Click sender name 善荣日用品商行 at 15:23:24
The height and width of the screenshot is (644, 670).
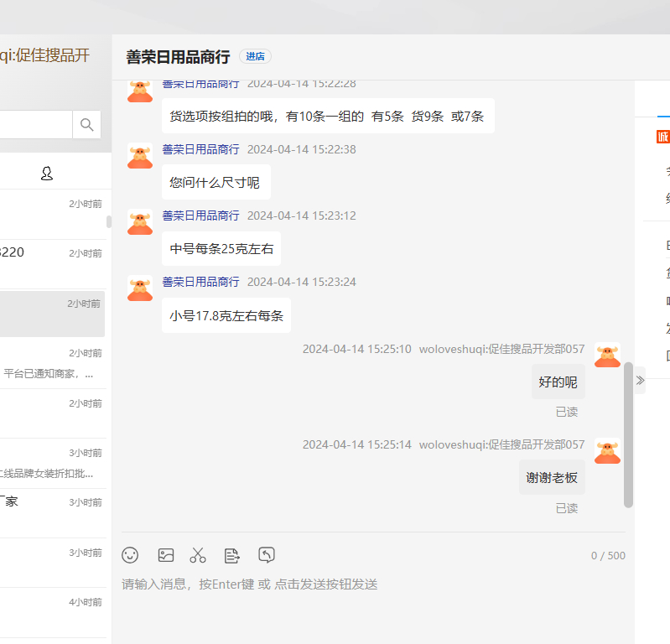tap(200, 282)
